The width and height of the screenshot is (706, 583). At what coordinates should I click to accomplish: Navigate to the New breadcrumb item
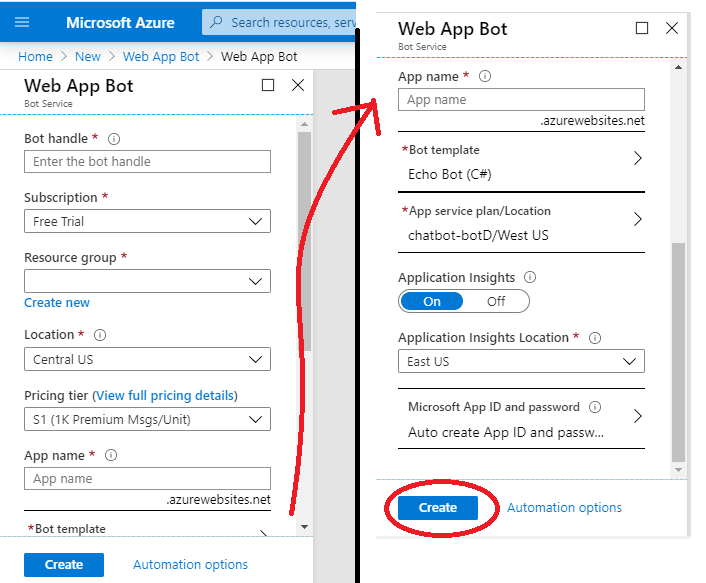click(88, 57)
